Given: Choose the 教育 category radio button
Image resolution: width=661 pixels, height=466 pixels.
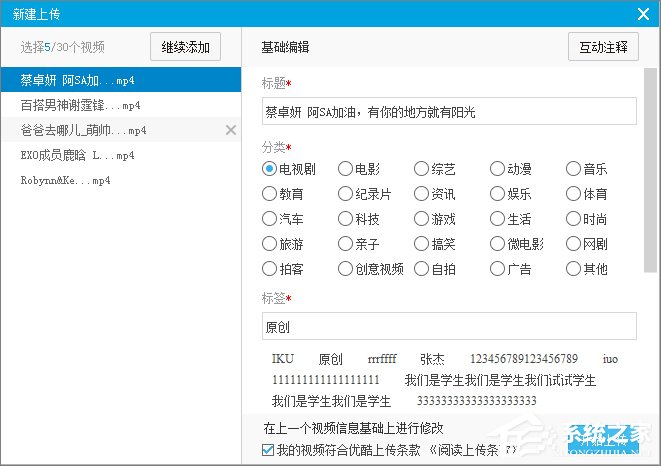Looking at the screenshot, I should pyautogui.click(x=269, y=194).
